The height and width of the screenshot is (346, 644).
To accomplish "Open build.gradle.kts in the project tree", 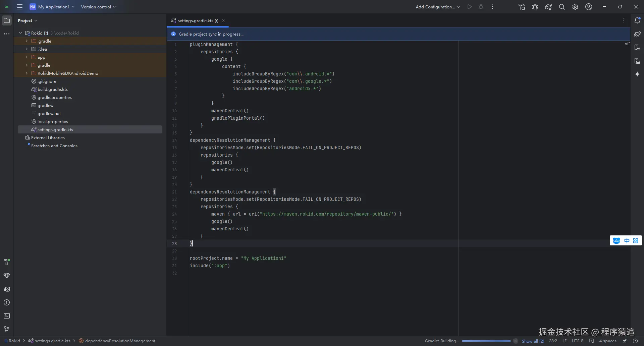I will click(x=52, y=89).
